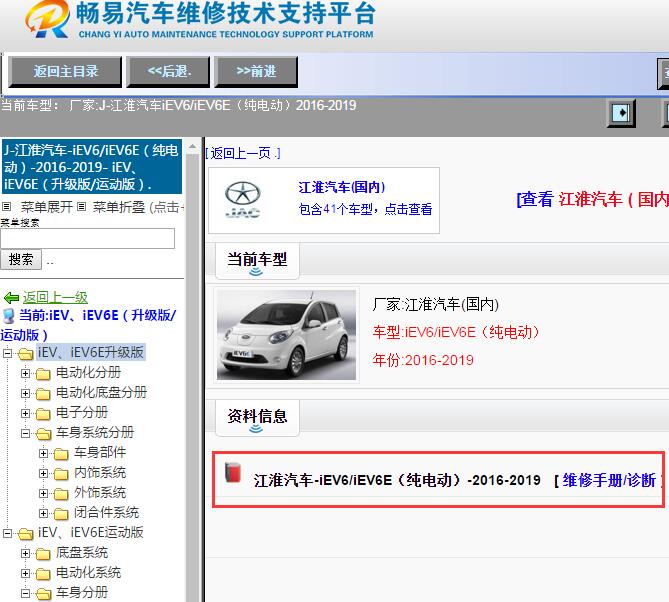Expand the 外饰系统 node
The width and height of the screenshot is (669, 602).
(x=44, y=494)
